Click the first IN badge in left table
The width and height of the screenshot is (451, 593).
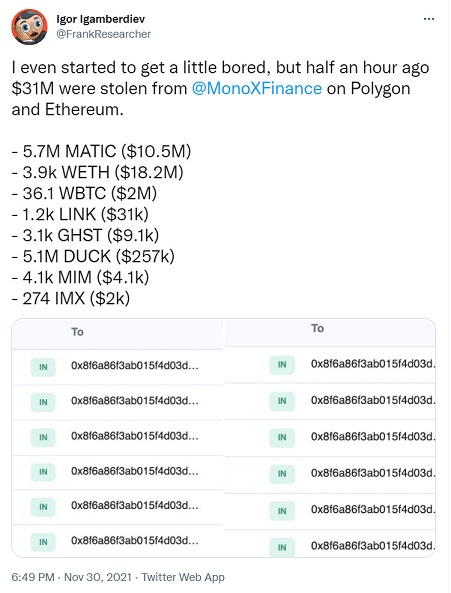click(x=43, y=367)
